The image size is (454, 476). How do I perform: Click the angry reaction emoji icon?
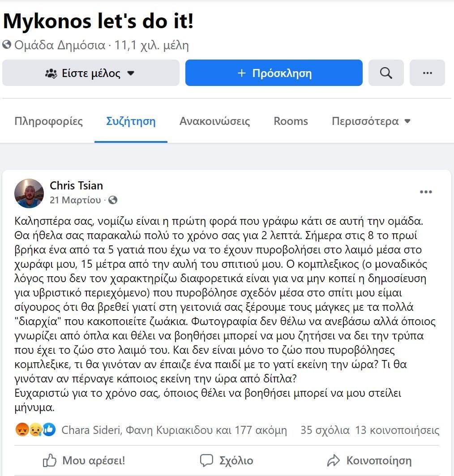coord(22,429)
